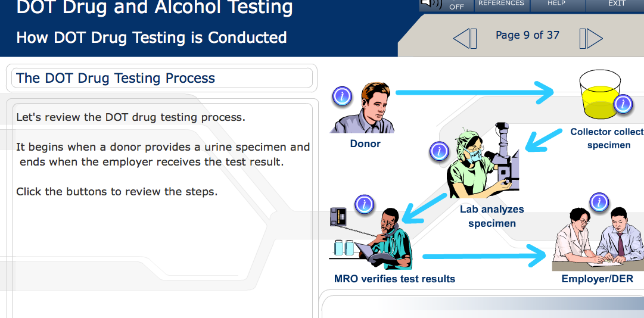This screenshot has height=318, width=644.
Task: Click the info icon on the specimen cup
Action: tap(623, 104)
